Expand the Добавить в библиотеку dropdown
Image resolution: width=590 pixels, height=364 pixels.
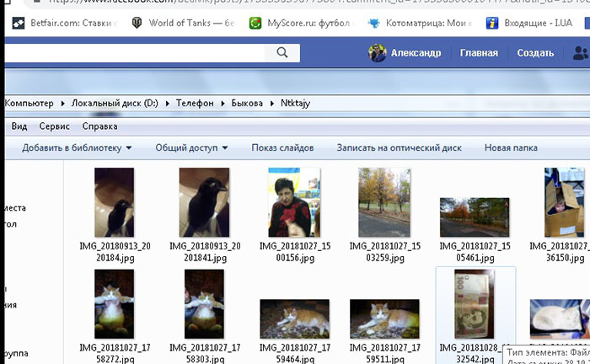[78, 148]
